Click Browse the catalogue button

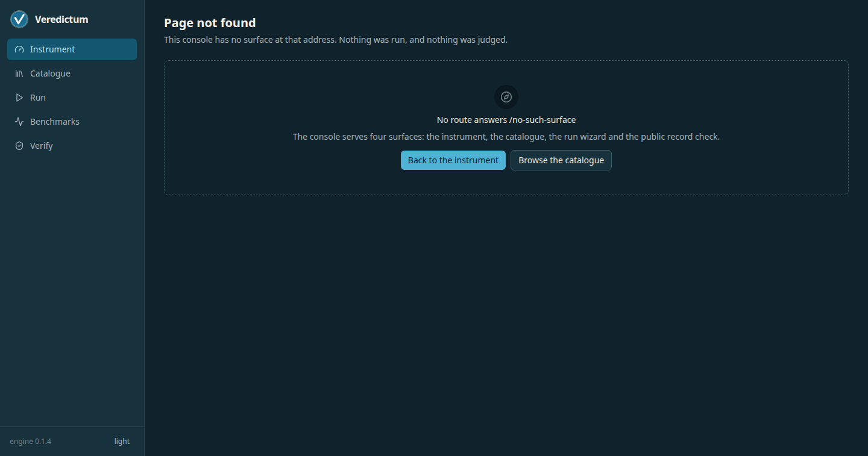561,160
